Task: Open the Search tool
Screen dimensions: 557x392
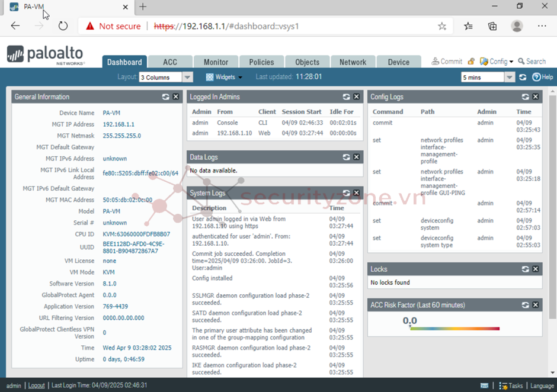Action: tap(532, 62)
